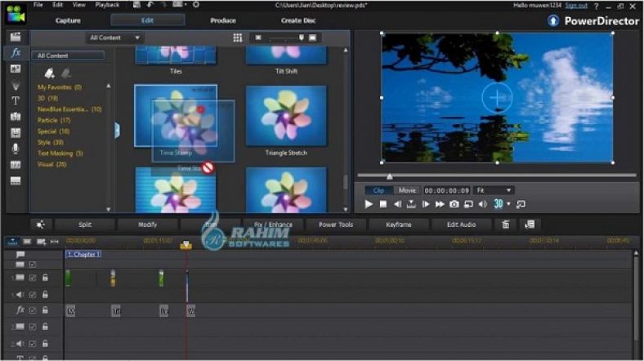Open the 3D options dropdown arrow
The height and width of the screenshot is (361, 644).
pos(509,204)
